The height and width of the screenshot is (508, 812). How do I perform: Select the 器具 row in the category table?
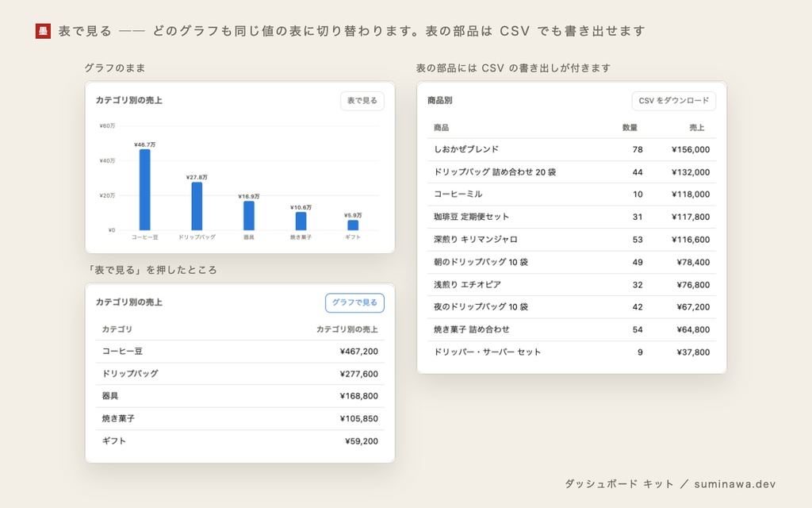pyautogui.click(x=239, y=396)
